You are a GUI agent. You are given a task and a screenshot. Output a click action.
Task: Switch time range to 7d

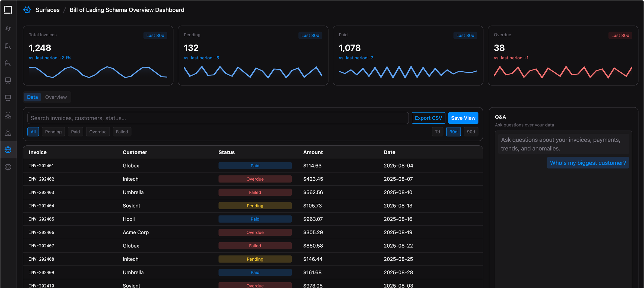coord(437,132)
